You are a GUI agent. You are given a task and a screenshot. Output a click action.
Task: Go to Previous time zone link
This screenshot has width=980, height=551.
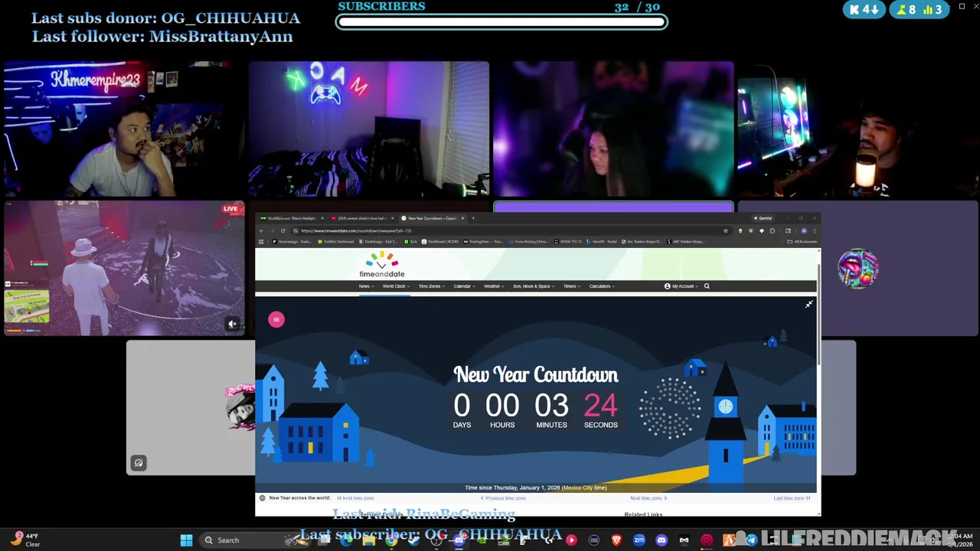pyautogui.click(x=505, y=498)
